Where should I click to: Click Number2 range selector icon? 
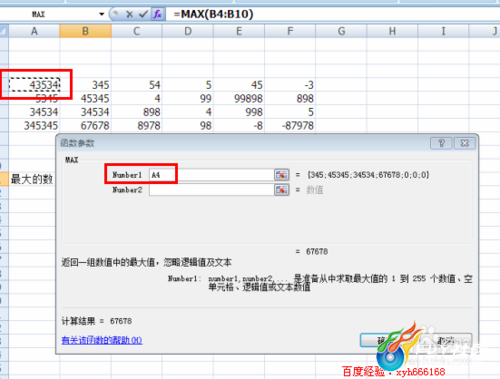pyautogui.click(x=281, y=190)
